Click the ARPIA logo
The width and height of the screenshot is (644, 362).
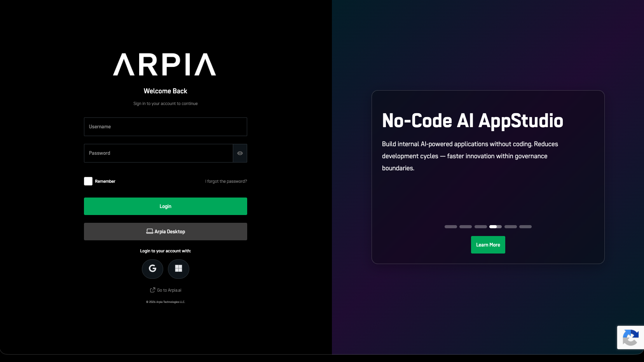click(x=164, y=64)
